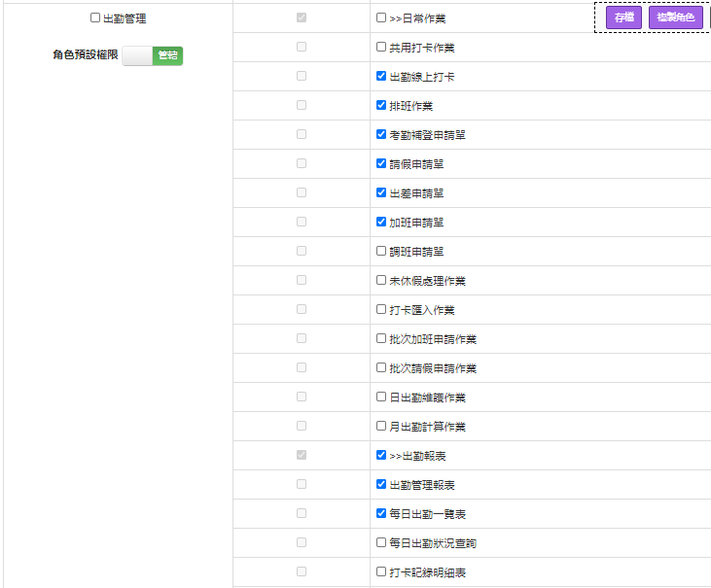Enable the 共用打卡作業 checkbox
The width and height of the screenshot is (711, 588).
(381, 47)
